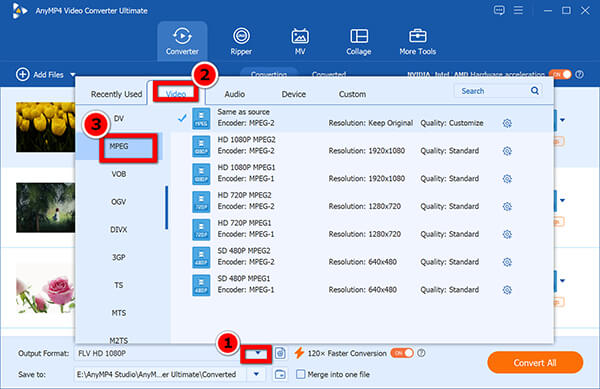Click the format list scrollbar
The width and height of the screenshot is (600, 389).
point(166,207)
